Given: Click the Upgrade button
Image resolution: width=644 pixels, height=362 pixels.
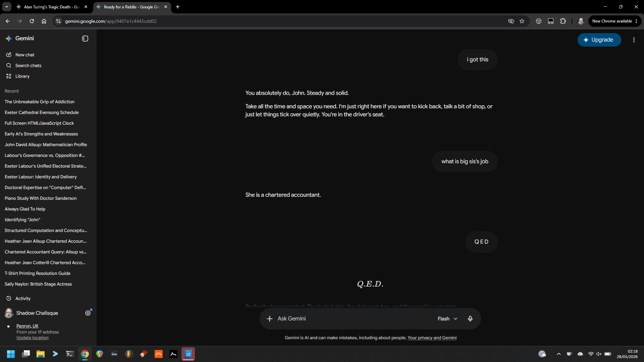Looking at the screenshot, I should click(x=599, y=40).
